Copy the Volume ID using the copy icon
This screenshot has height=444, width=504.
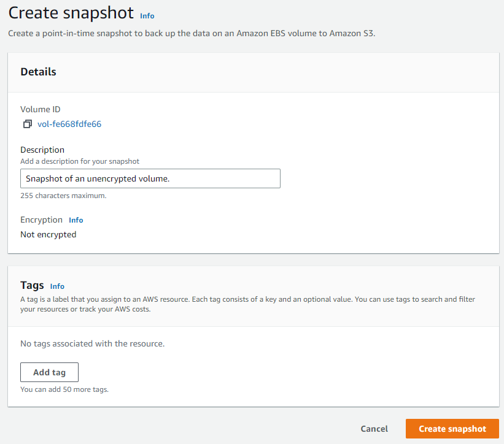[x=27, y=123]
